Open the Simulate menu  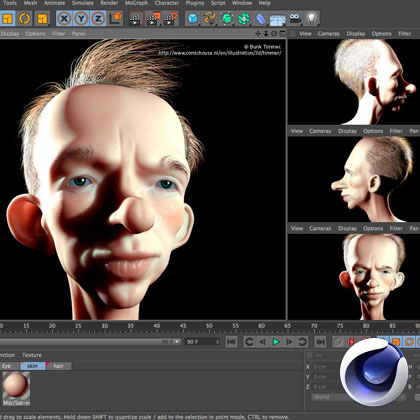click(x=83, y=3)
